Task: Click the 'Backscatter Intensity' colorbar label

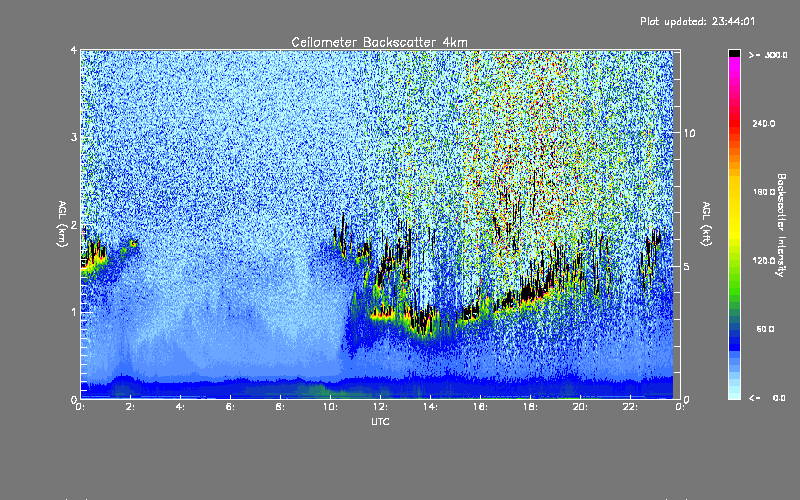Action: pyautogui.click(x=781, y=225)
